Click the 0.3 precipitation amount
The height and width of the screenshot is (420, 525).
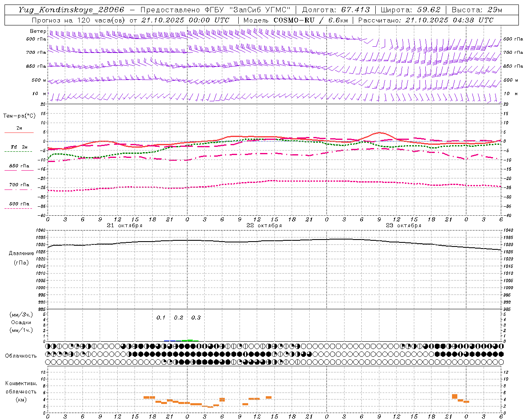(196, 317)
